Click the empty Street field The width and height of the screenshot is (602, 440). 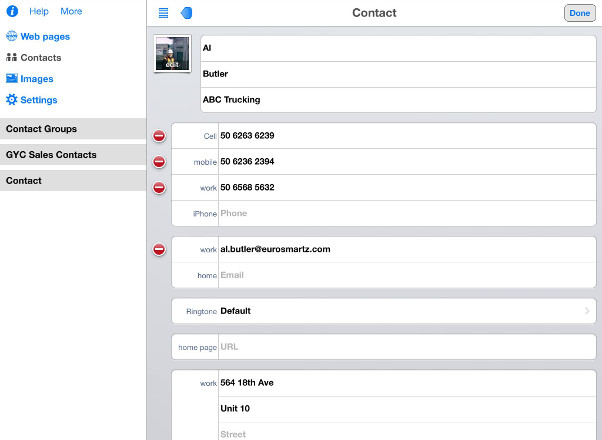pos(407,432)
